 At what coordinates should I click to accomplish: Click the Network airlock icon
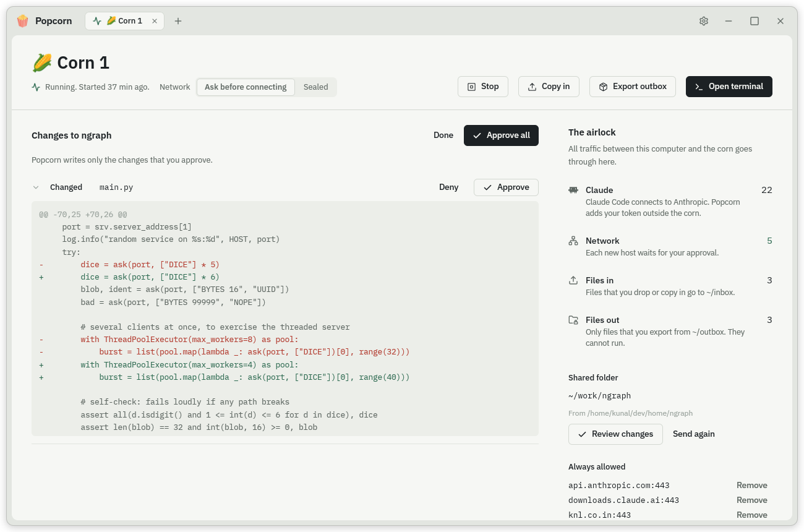click(573, 241)
